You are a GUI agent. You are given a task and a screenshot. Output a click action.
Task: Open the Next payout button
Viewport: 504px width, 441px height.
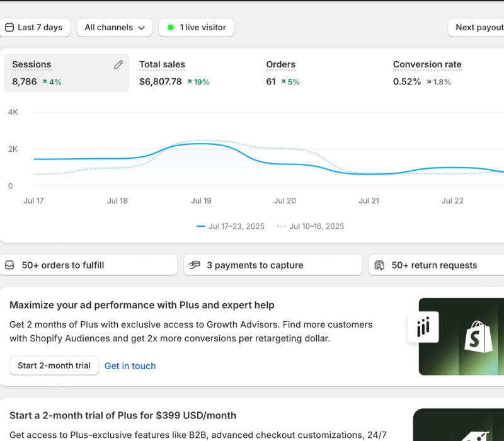click(479, 28)
